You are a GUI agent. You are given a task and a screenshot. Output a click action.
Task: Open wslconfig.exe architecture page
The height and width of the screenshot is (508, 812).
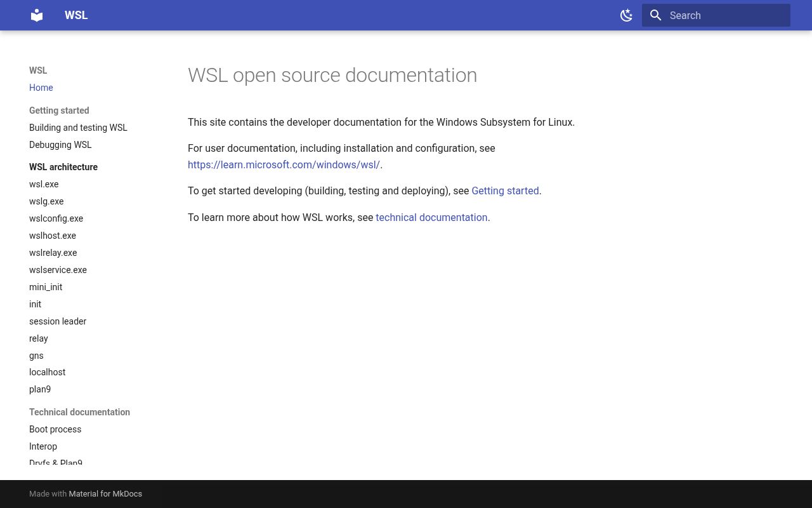[x=56, y=218]
